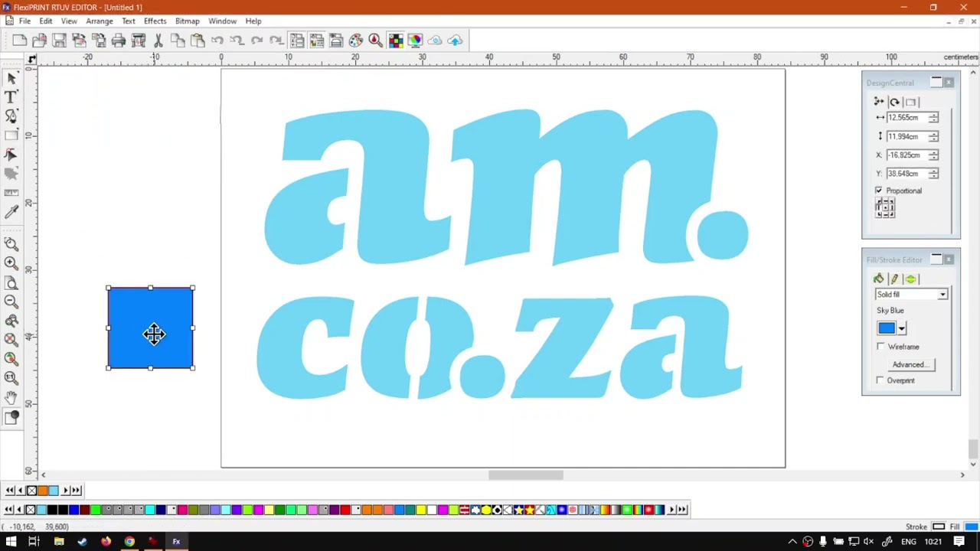Open File Explorer from the taskbar
The width and height of the screenshot is (980, 551).
point(59,542)
